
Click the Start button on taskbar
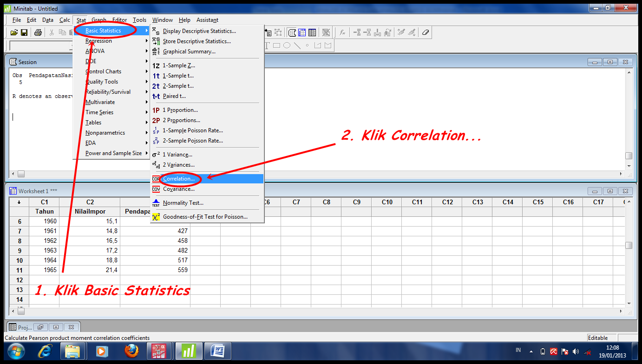[x=16, y=351]
